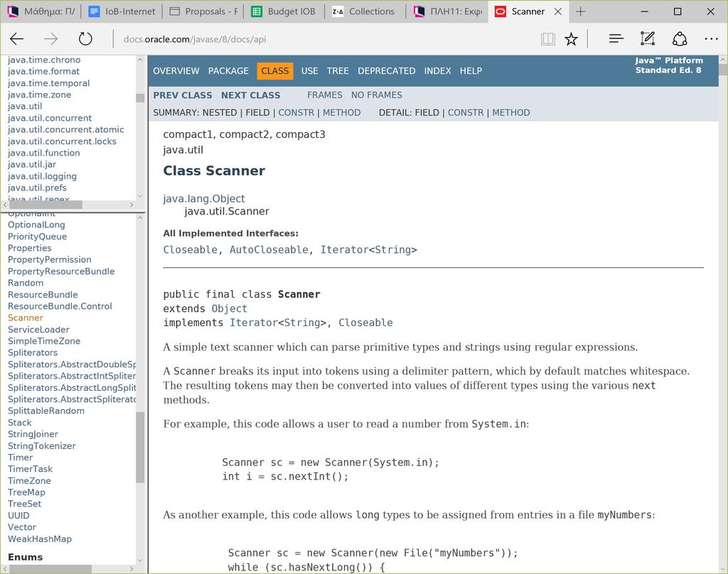
Task: Close the Scanner tab
Action: pyautogui.click(x=558, y=11)
